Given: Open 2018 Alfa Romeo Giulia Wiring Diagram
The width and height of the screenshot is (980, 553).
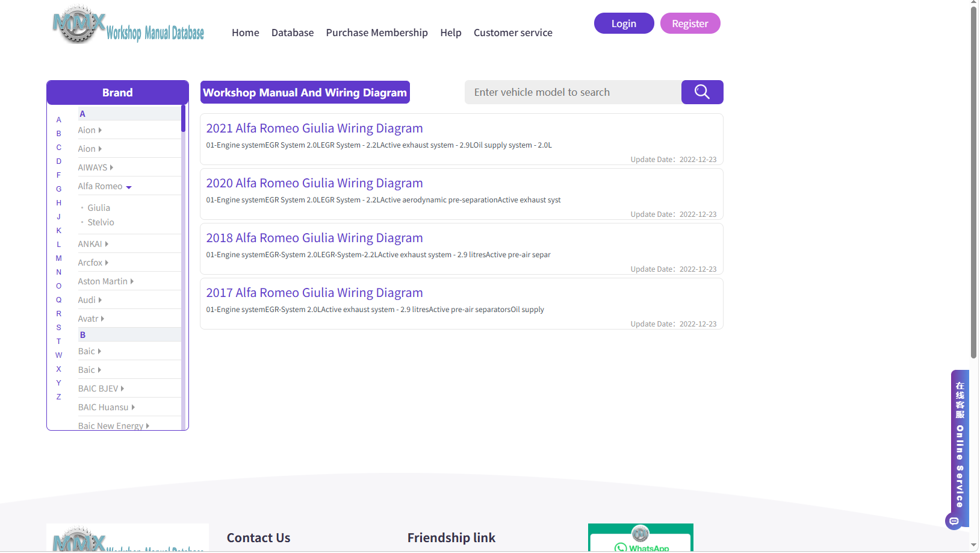Looking at the screenshot, I should click(x=315, y=238).
